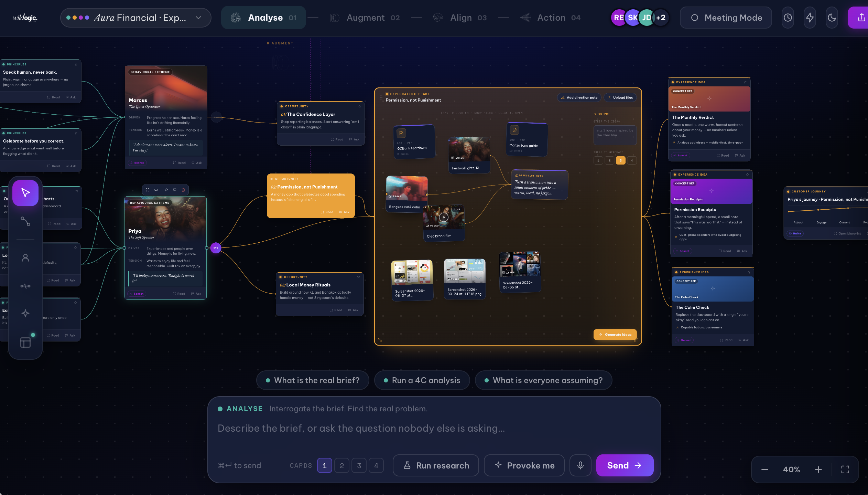Set cards count to 4

(x=376, y=465)
